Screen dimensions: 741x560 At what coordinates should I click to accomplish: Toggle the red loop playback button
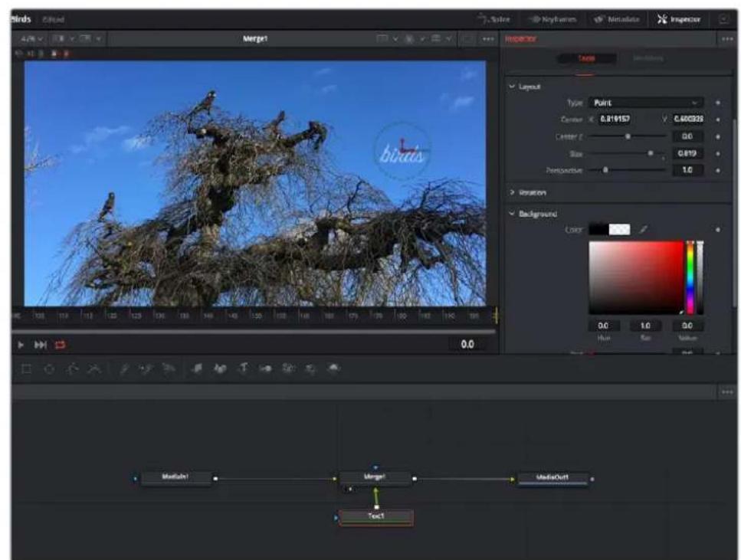coord(61,345)
